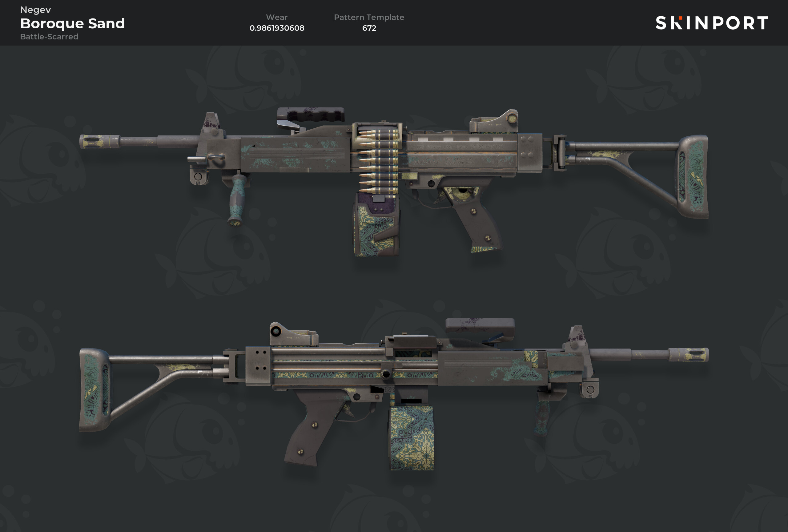The height and width of the screenshot is (532, 788).
Task: Click the top Negev's teal foregrip
Action: tap(237, 199)
